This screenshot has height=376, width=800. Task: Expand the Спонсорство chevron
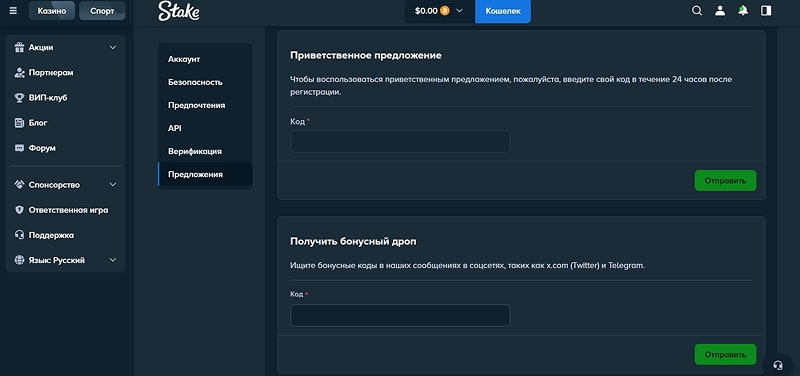(113, 185)
